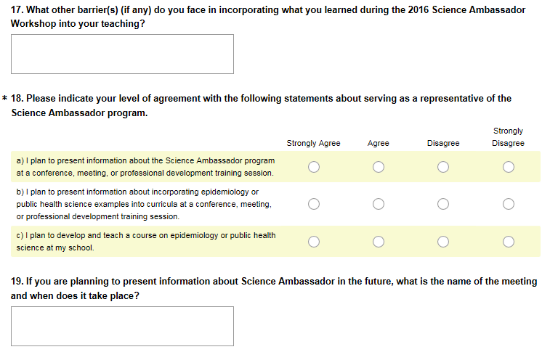Click the Disagree column header
Image resolution: width=550 pixels, height=360 pixels.
click(x=443, y=143)
